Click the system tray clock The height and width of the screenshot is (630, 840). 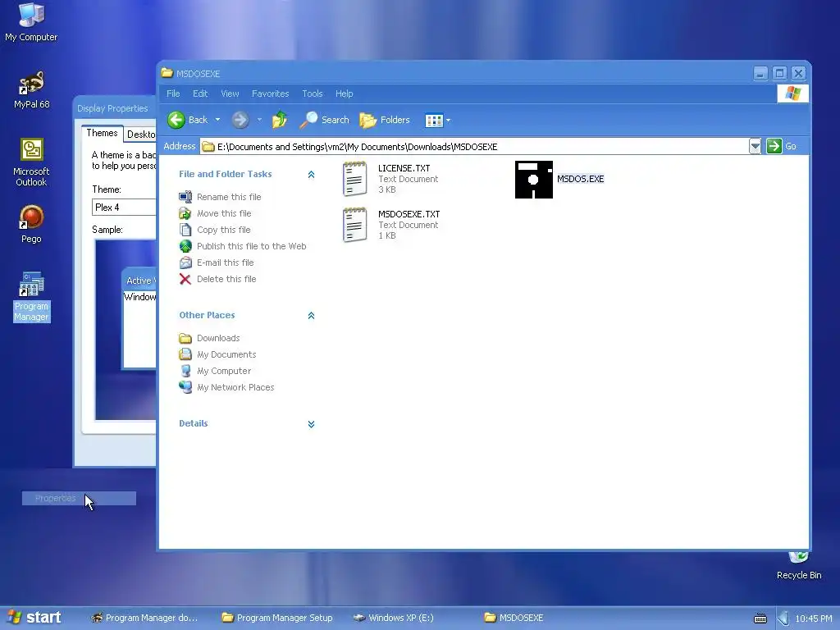(813, 619)
